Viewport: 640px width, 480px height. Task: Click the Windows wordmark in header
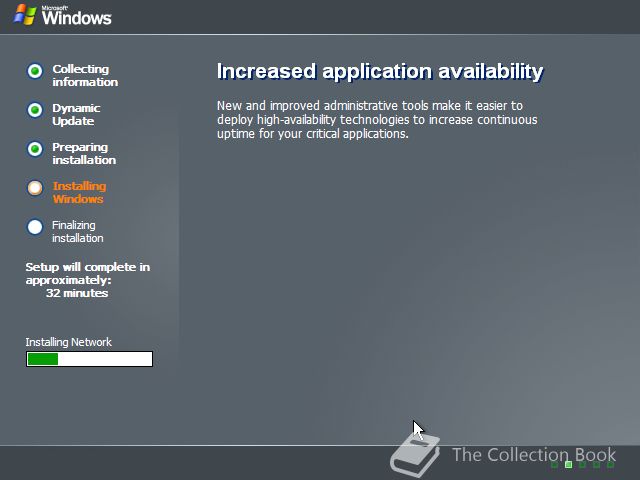point(76,16)
